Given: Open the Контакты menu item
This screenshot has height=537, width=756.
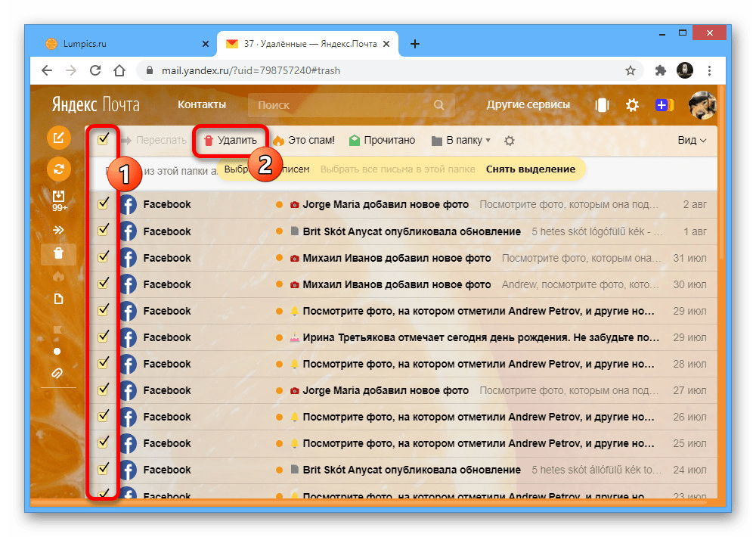Looking at the screenshot, I should click(201, 104).
